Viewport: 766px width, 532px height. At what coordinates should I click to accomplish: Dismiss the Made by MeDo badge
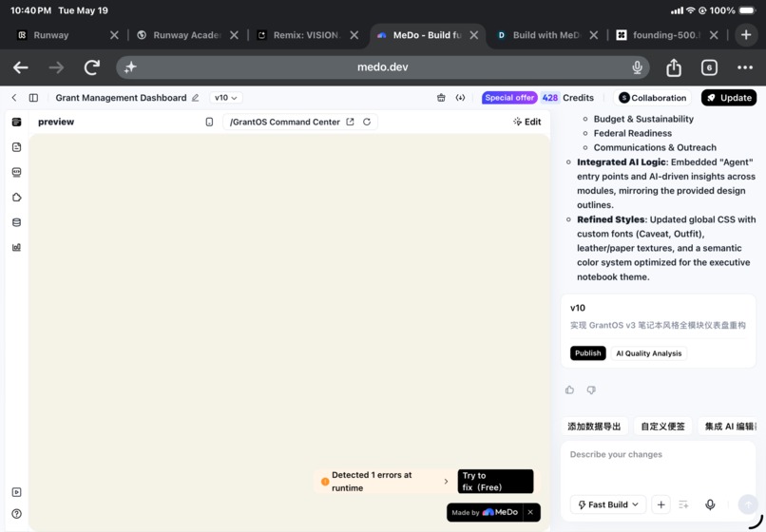click(530, 512)
